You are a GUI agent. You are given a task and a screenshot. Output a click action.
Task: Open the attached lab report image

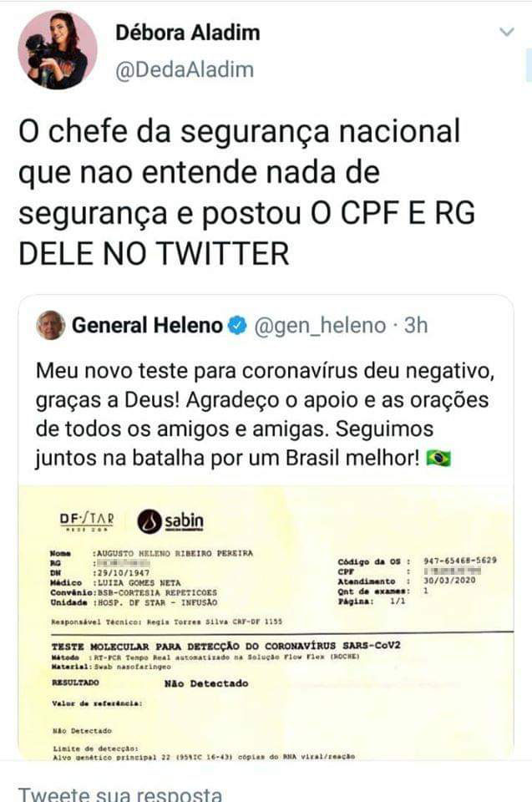(x=266, y=622)
